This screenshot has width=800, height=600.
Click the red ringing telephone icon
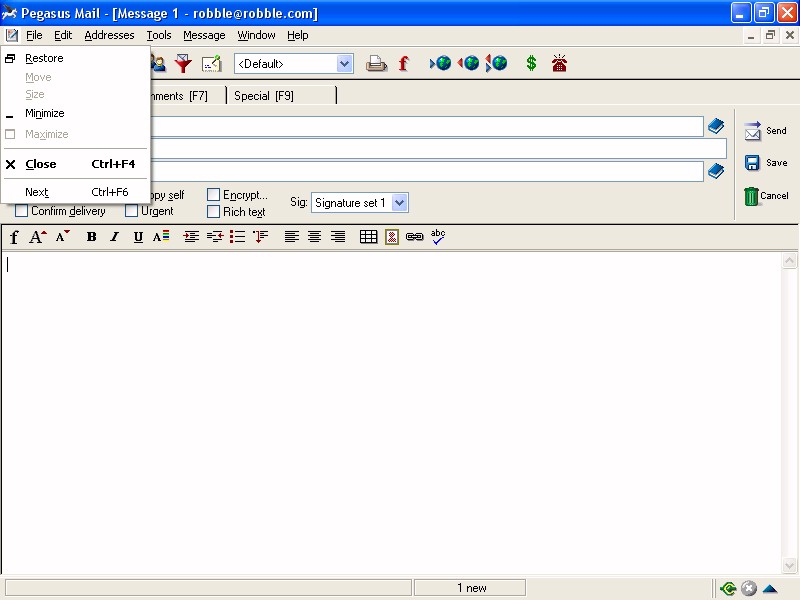pos(559,63)
